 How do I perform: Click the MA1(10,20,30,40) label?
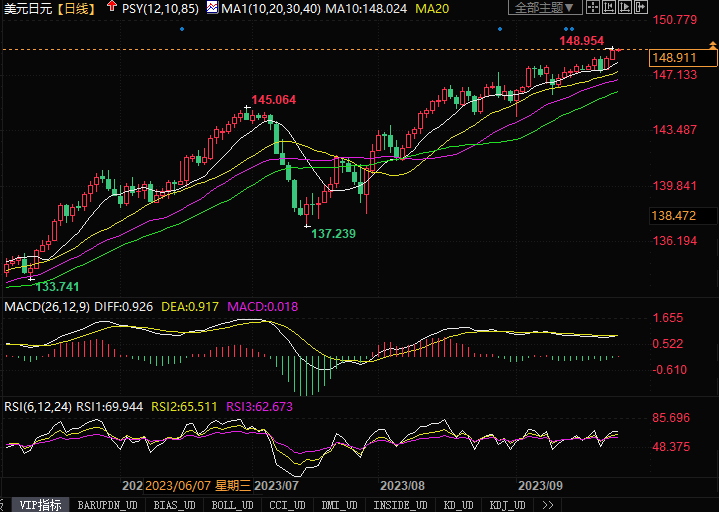[271, 9]
